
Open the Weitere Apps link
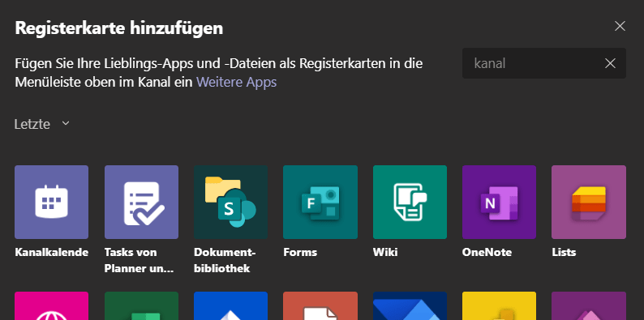pos(237,82)
